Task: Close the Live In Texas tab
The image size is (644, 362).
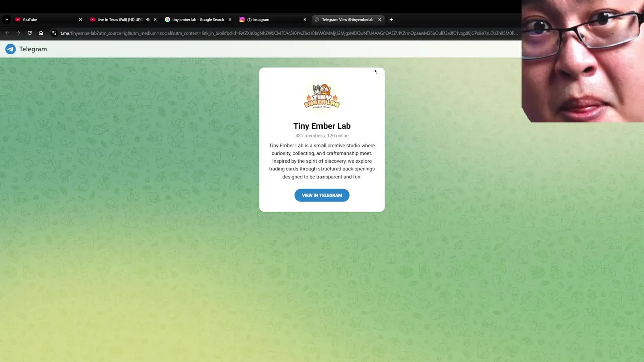Action: (155, 20)
